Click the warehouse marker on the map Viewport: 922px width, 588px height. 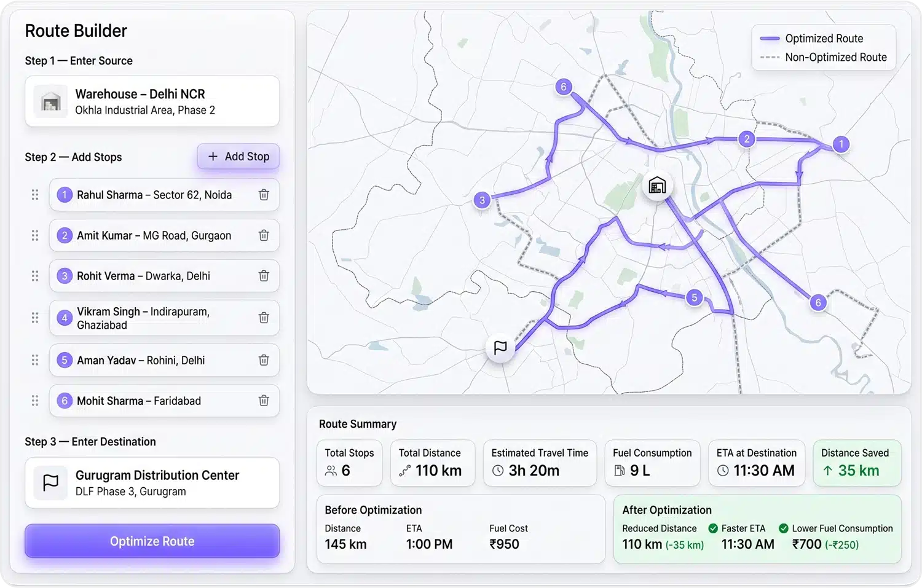pyautogui.click(x=657, y=186)
